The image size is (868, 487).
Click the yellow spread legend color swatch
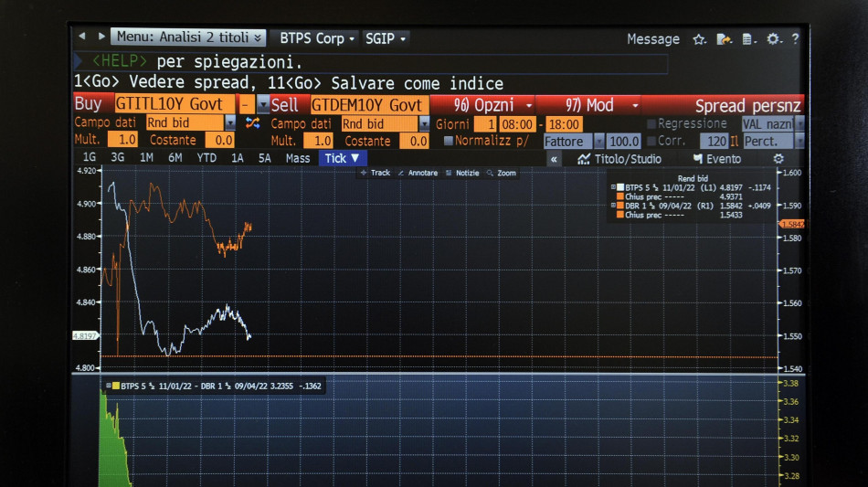pyautogui.click(x=116, y=386)
